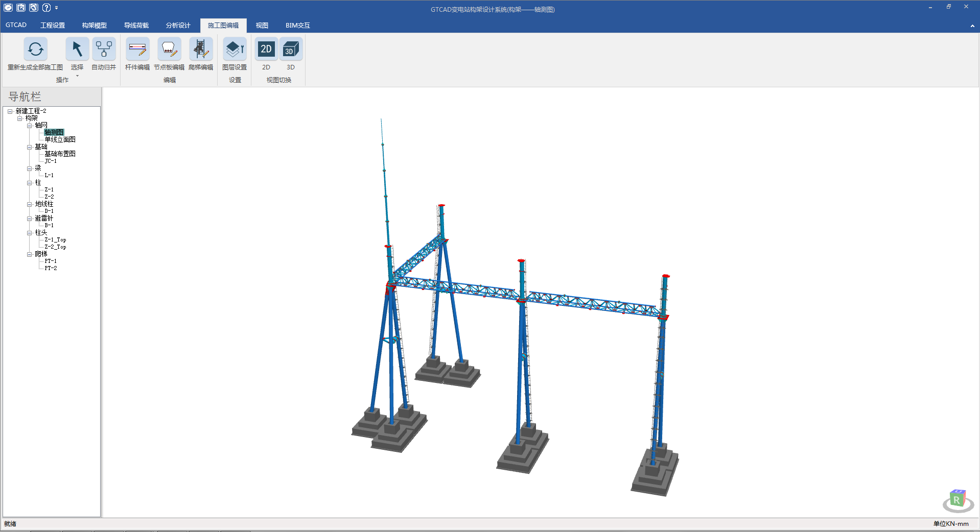Open the 节点板编辑 gusset plate editor
Viewport: 980px width, 532px height.
pos(169,50)
